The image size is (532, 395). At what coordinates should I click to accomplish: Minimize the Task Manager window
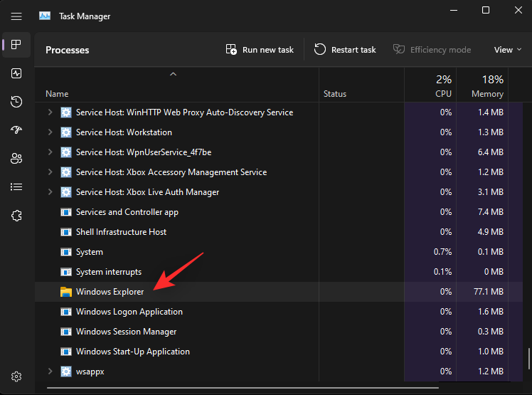coord(454,10)
